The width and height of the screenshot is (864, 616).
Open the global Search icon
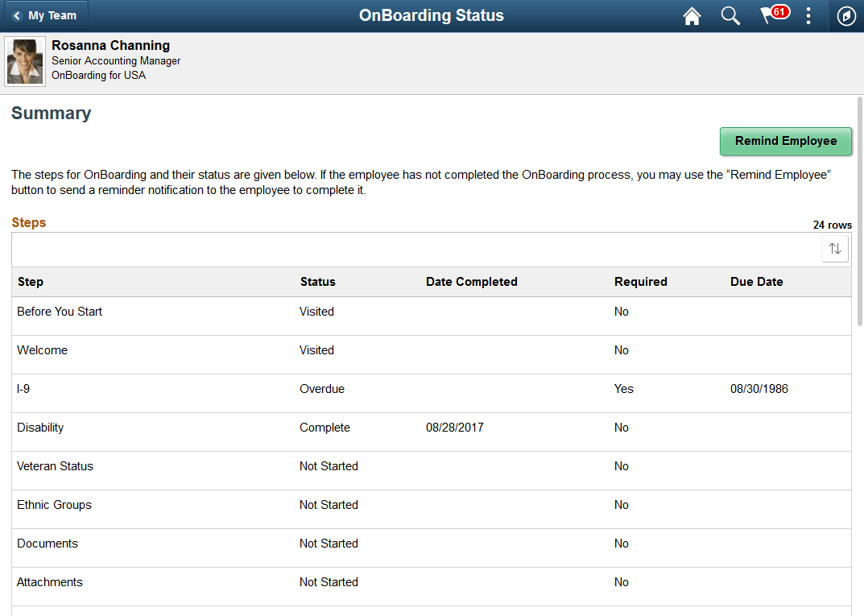click(730, 15)
